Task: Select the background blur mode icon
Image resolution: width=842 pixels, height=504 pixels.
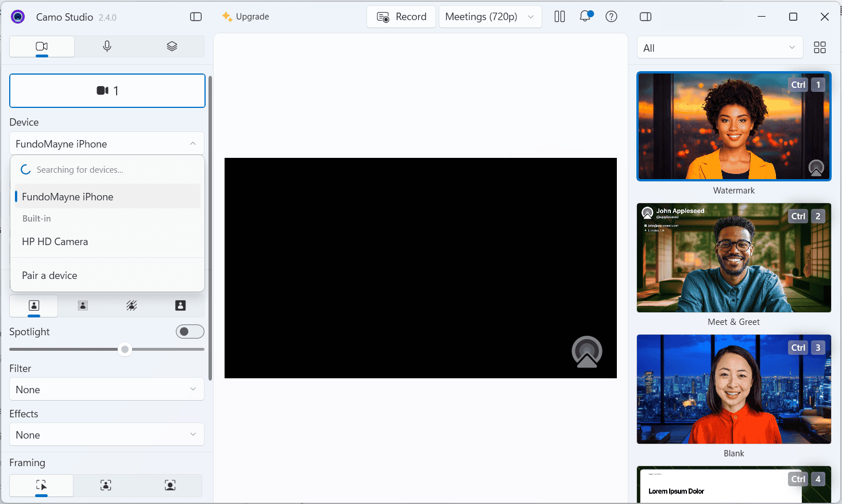Action: [83, 306]
